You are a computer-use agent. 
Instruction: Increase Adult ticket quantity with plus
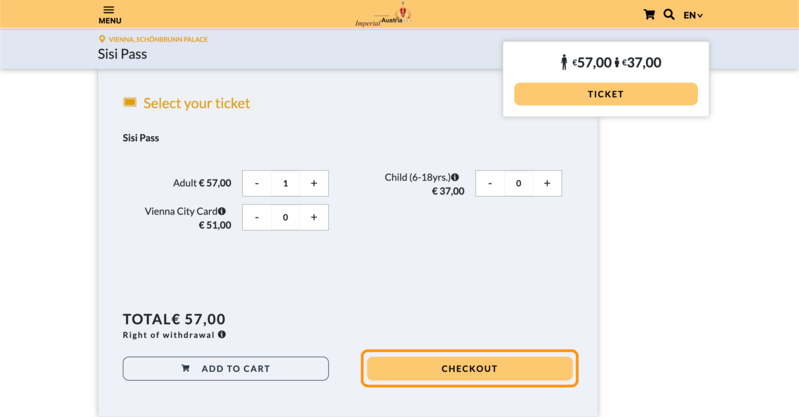[x=314, y=183]
